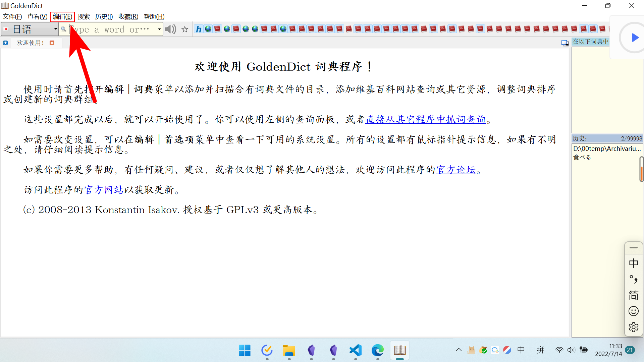Click the pronounce word speaker icon
The height and width of the screenshot is (362, 644).
[170, 29]
